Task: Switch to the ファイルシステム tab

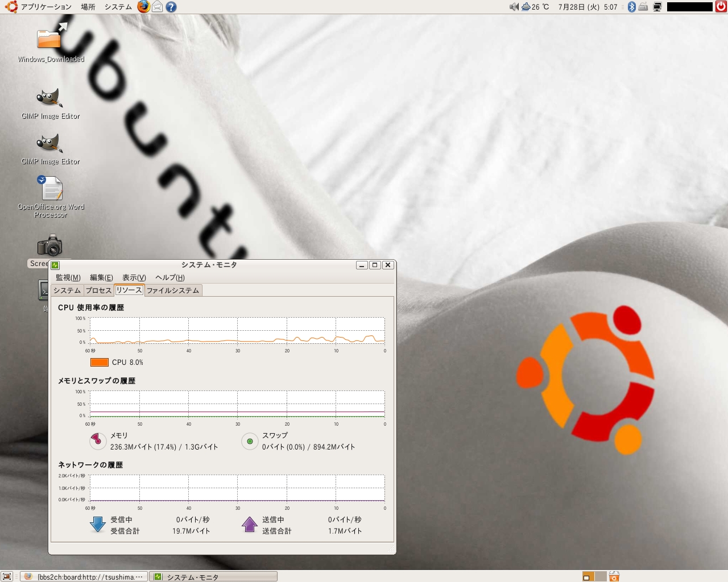Action: (x=173, y=290)
